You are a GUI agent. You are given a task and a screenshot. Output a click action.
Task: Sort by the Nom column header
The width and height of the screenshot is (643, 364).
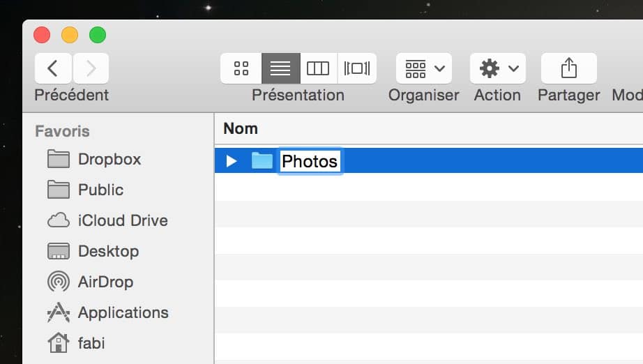tap(241, 129)
